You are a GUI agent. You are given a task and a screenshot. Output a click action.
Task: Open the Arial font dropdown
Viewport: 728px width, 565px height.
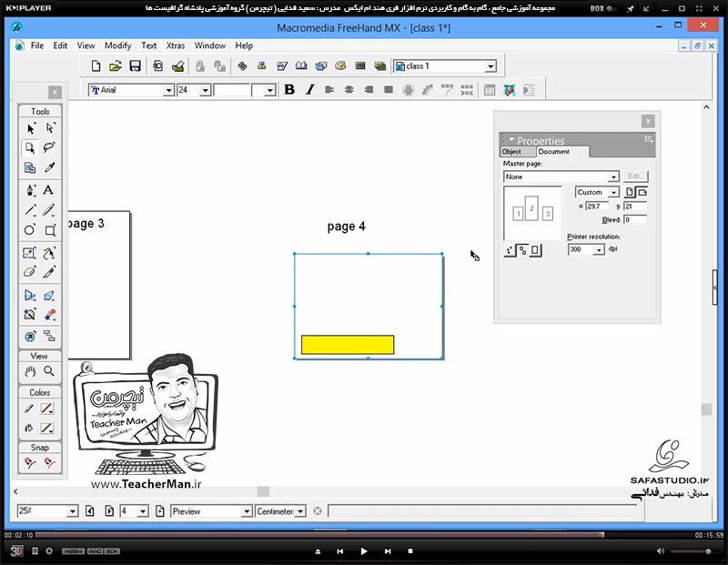tap(169, 90)
